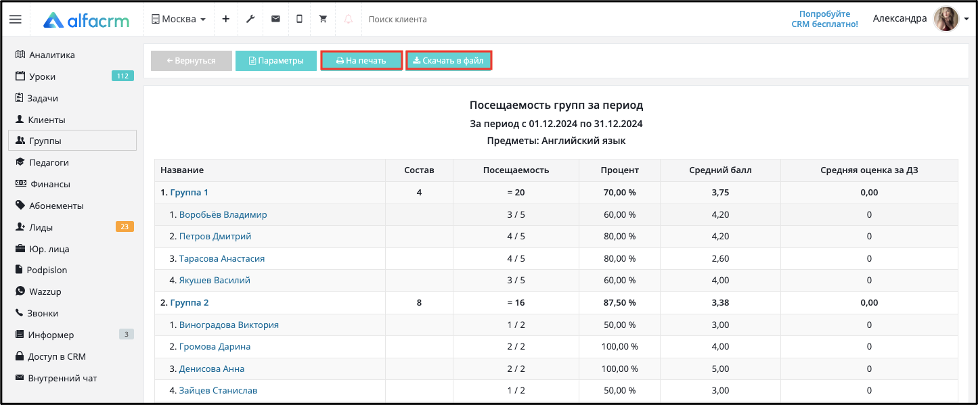Click the notification bell icon
This screenshot has width=979, height=406.
coord(348,19)
